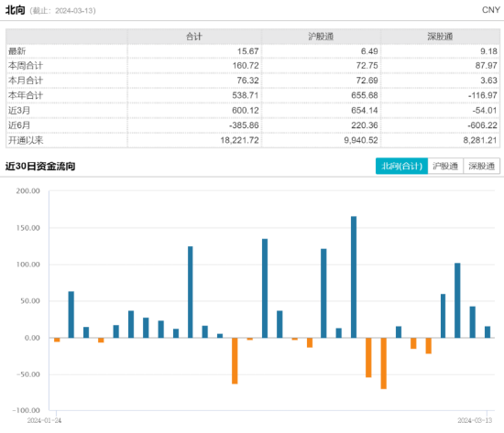504x433 pixels.
Task: Click the 深股通 table column header
Action: tap(440, 37)
